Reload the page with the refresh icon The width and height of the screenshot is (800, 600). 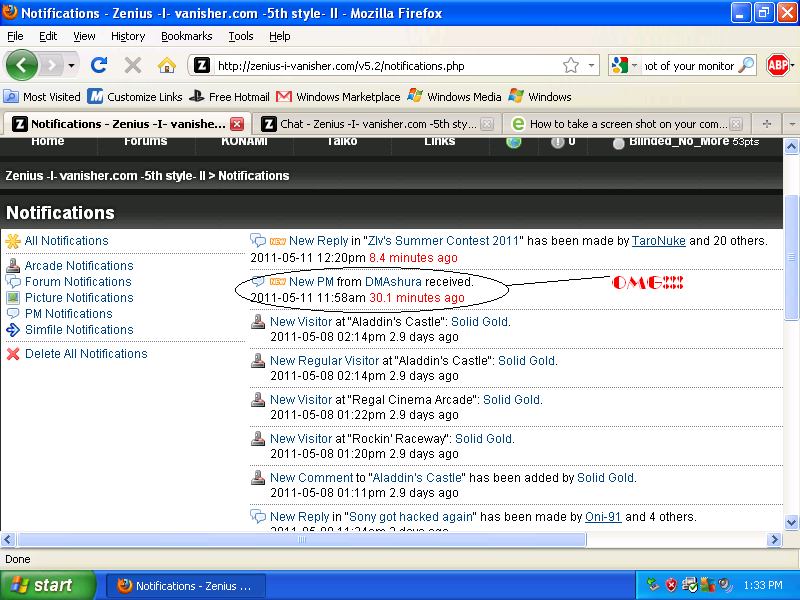tap(98, 65)
